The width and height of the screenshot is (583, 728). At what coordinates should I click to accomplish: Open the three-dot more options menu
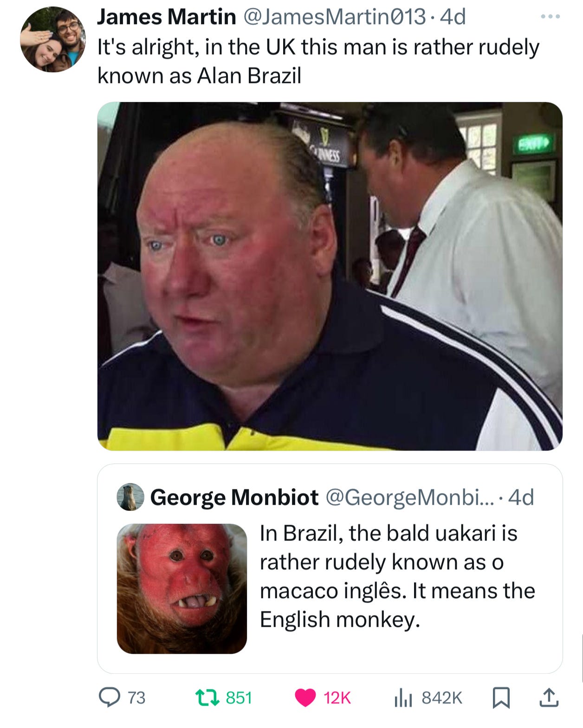(551, 17)
